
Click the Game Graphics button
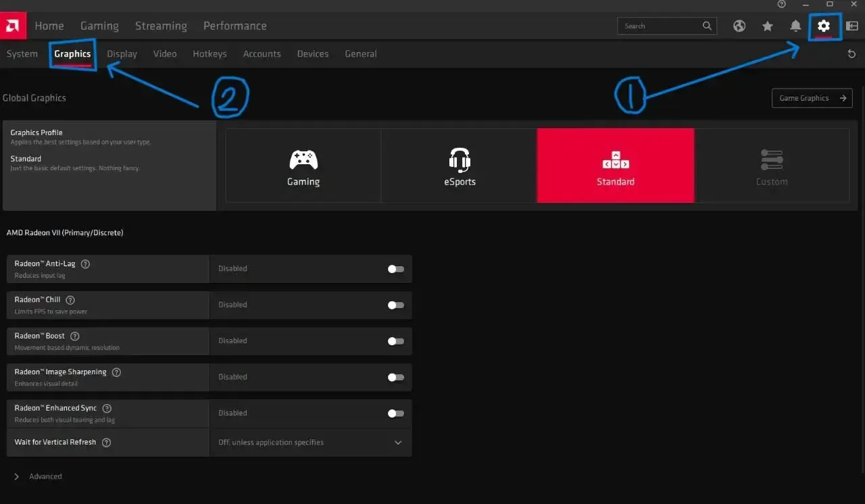(812, 98)
